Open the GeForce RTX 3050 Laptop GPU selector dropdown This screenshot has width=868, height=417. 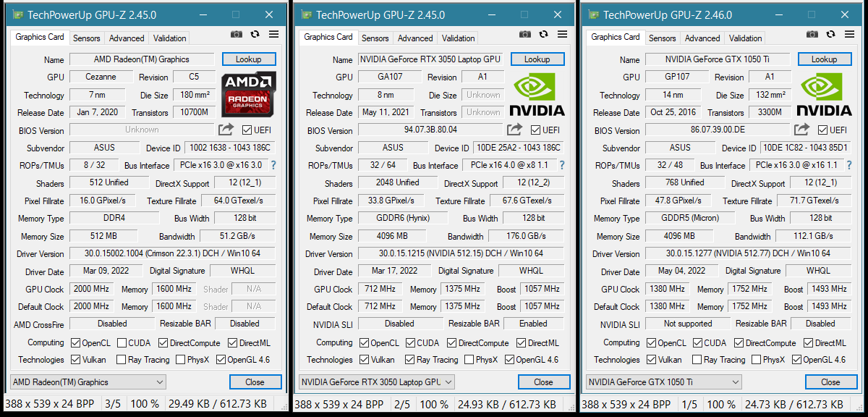pyautogui.click(x=376, y=382)
